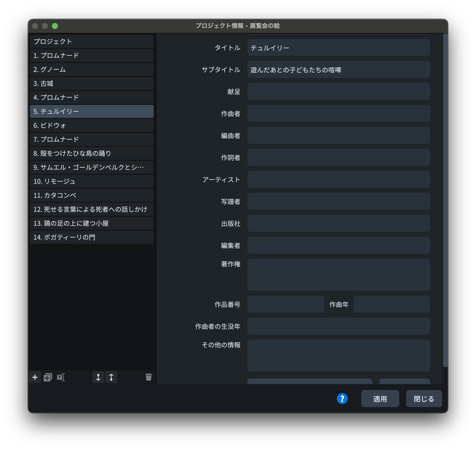
Task: Click the green zoom window button
Action: point(55,26)
